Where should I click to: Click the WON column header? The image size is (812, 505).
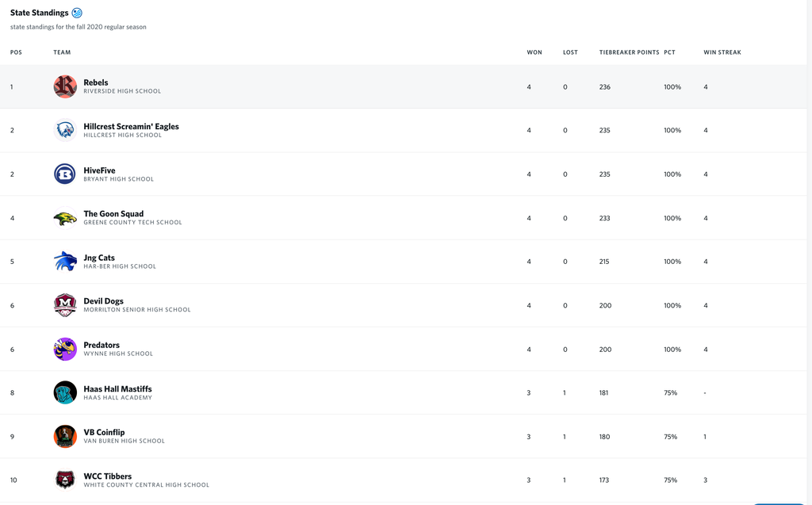pos(534,52)
